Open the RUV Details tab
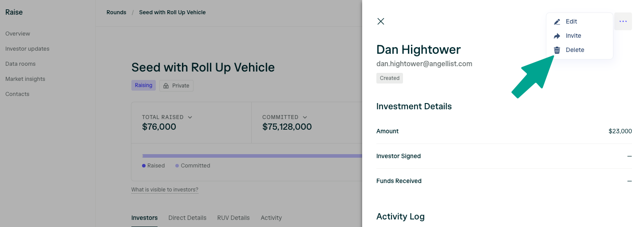644x227 pixels. pos(233,218)
